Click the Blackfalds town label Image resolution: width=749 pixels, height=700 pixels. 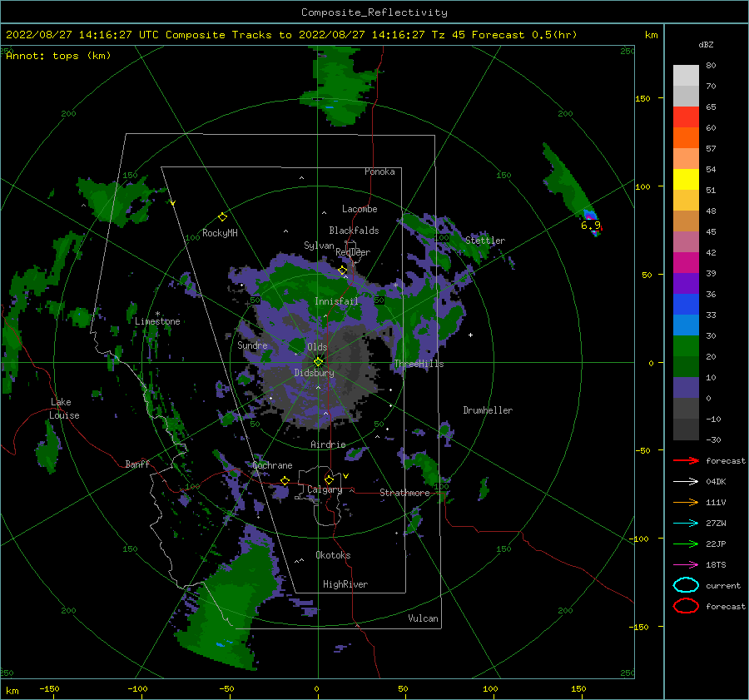pyautogui.click(x=354, y=231)
